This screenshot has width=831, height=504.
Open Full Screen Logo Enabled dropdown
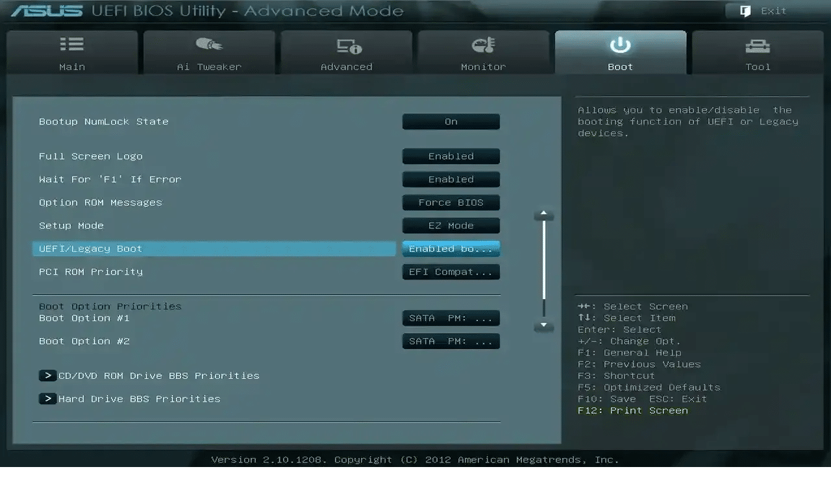[x=451, y=156]
